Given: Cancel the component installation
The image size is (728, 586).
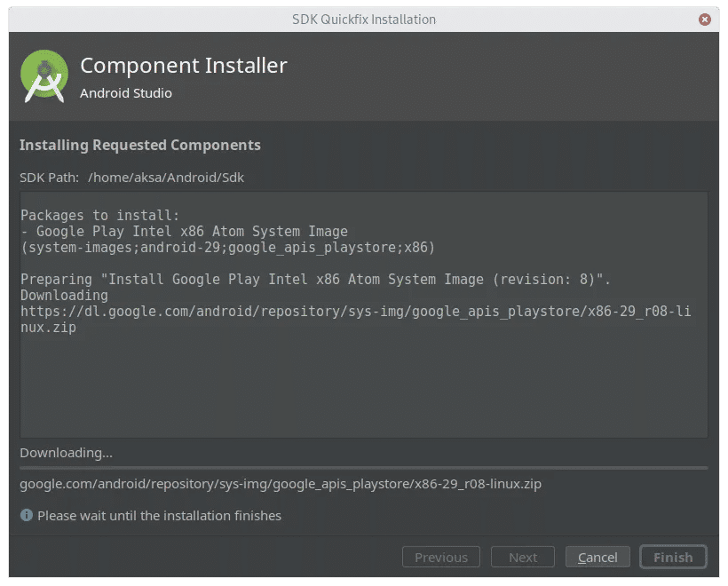Looking at the screenshot, I should coord(597,558).
